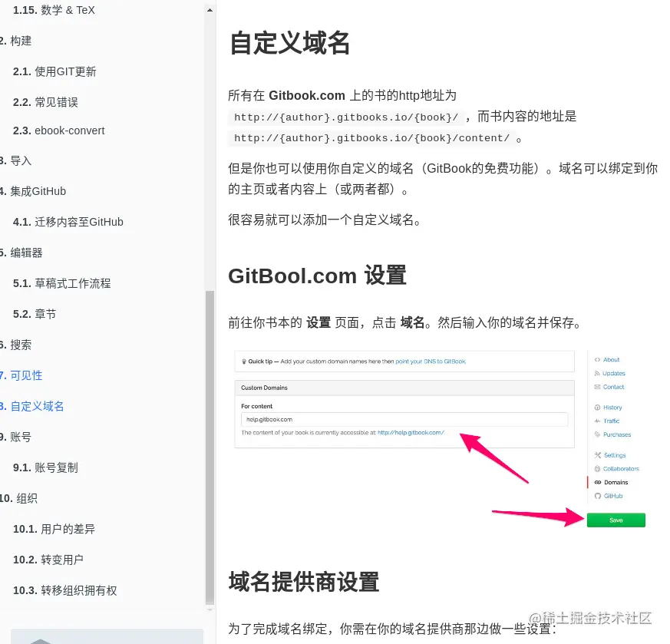Click the green Save button in the screenshot
670x644 pixels.
(x=616, y=520)
